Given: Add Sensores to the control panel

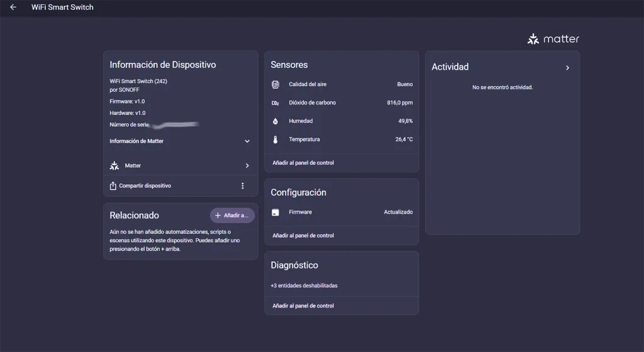Looking at the screenshot, I should coord(303,163).
